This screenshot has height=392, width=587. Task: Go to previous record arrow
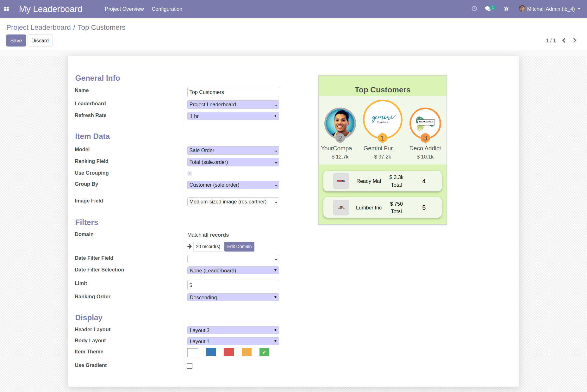pos(564,40)
